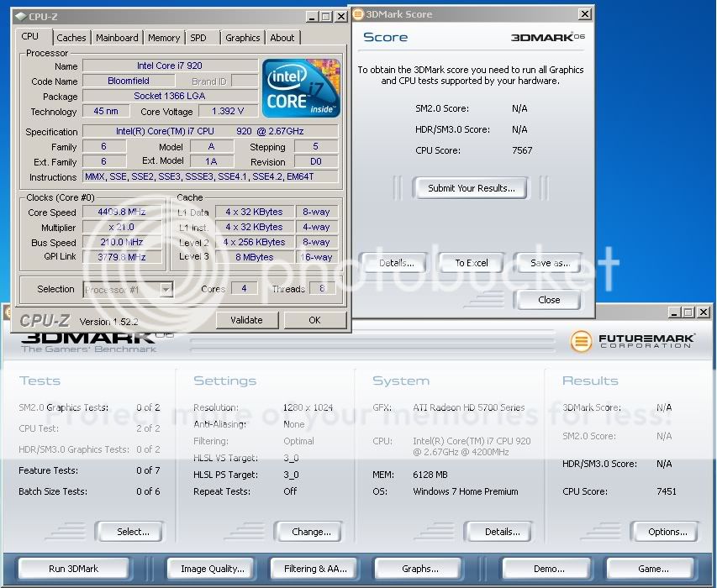Screen dimensions: 717x588
Task: Click the Code Name value Bloomfield
Action: (129, 81)
